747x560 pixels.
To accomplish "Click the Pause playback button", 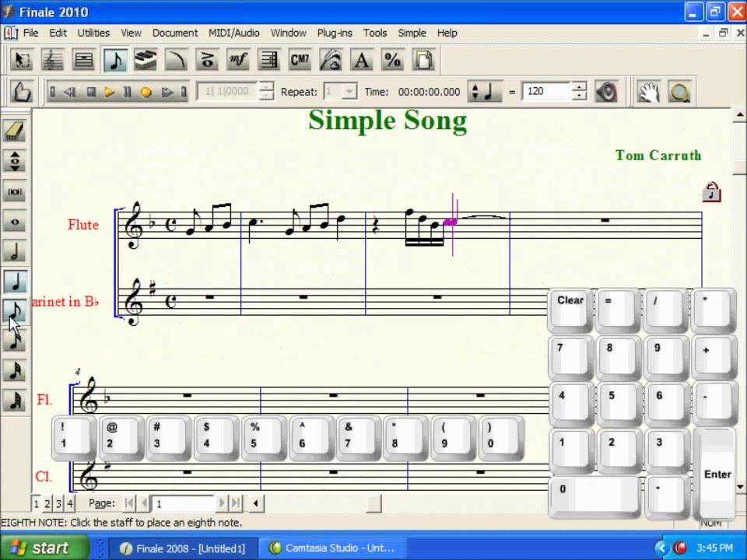I will click(127, 92).
